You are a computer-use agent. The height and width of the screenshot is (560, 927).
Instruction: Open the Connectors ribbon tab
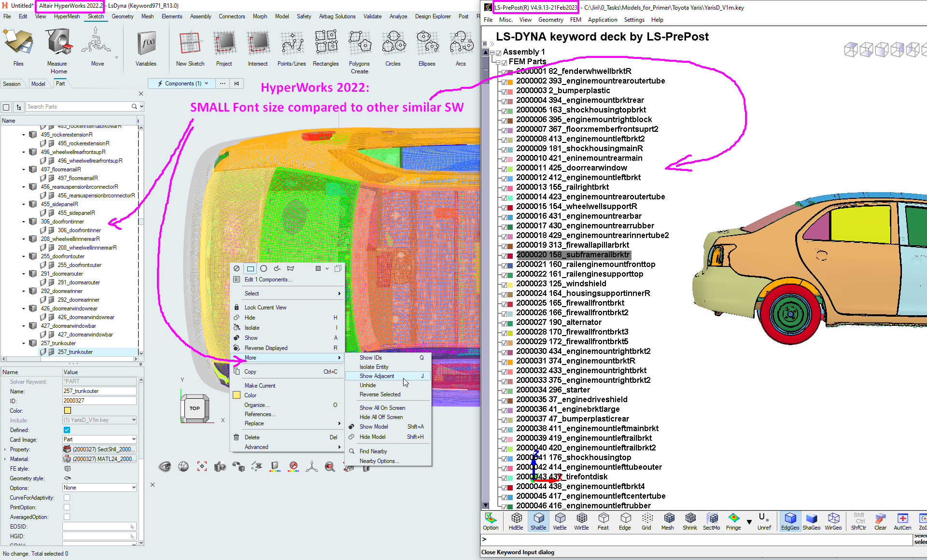coord(232,16)
